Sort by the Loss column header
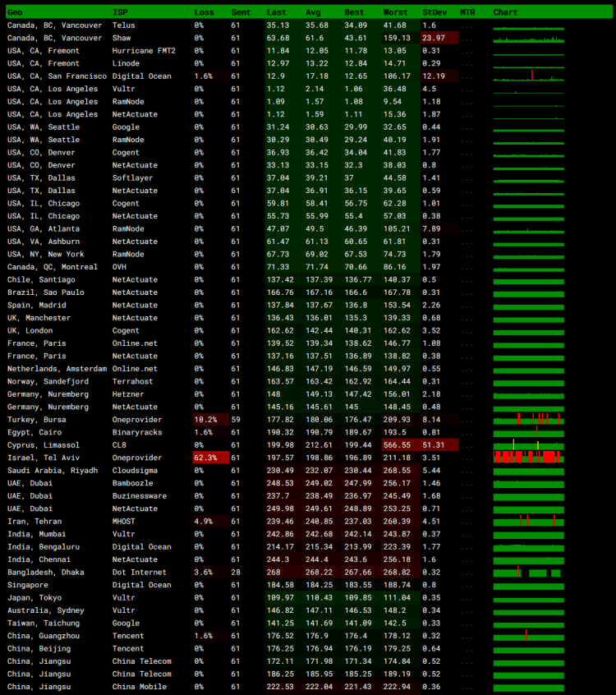 204,12
